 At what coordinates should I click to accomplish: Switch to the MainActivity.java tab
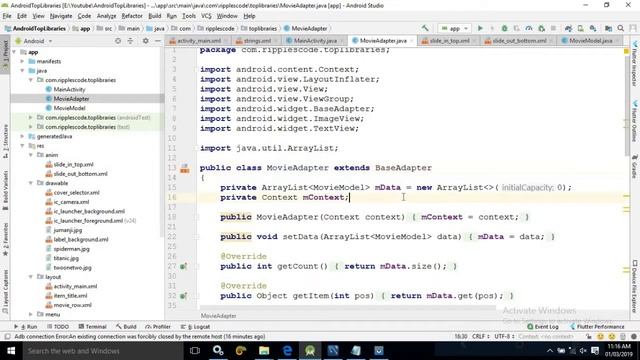coord(315,41)
